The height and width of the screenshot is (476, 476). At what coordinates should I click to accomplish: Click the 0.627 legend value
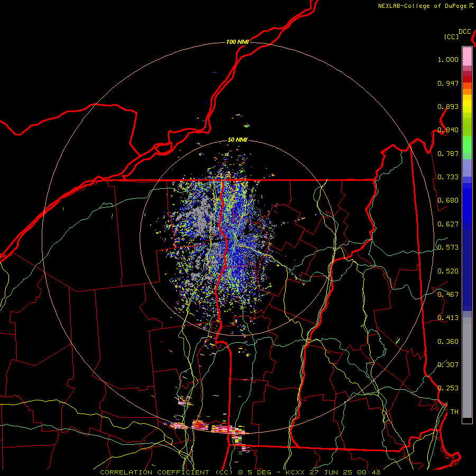[x=448, y=224]
